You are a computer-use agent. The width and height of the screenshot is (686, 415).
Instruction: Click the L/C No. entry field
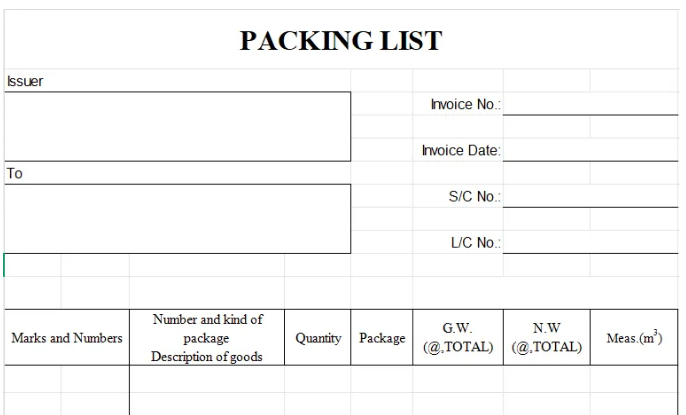click(590, 242)
